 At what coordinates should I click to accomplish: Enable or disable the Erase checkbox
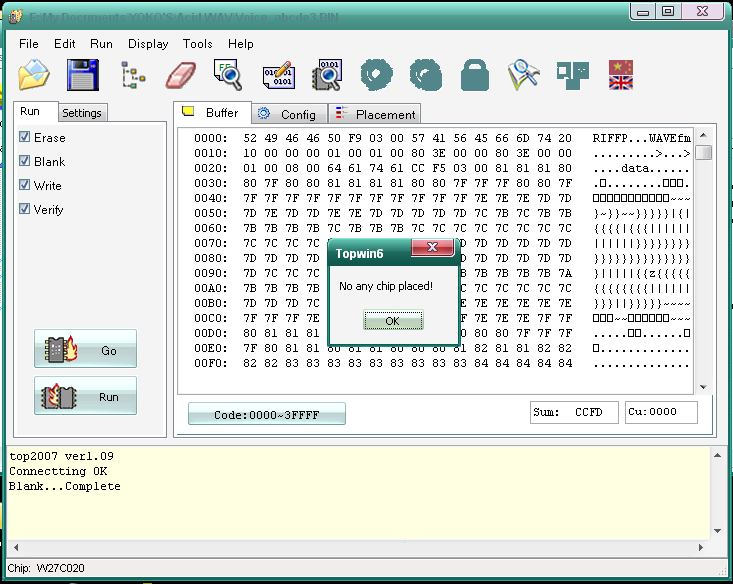click(x=24, y=137)
